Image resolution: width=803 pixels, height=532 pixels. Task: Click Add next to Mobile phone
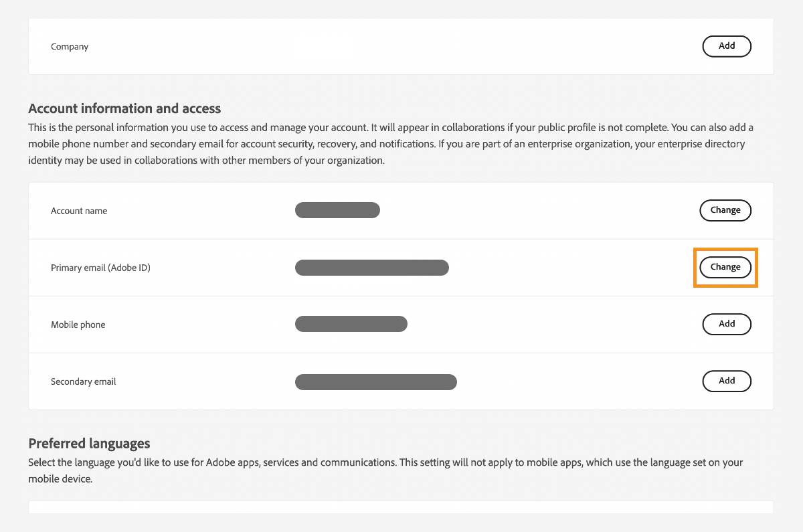point(727,324)
